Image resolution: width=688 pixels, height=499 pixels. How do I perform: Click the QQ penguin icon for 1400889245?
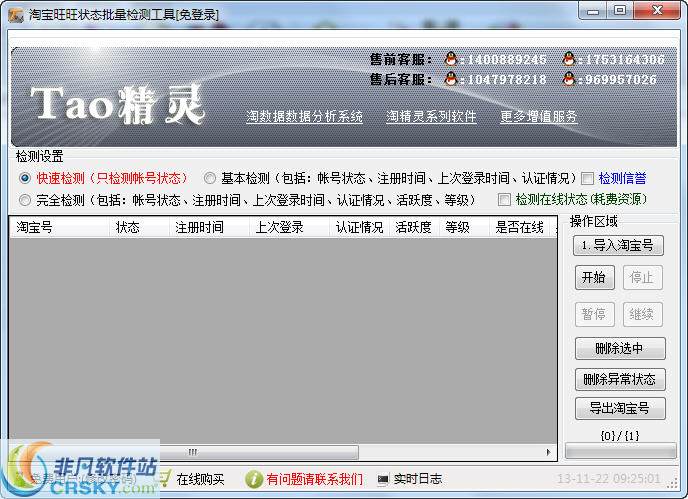(x=451, y=58)
